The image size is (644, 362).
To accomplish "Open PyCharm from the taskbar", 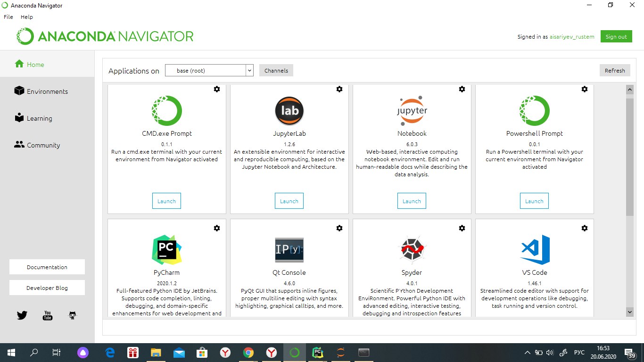I will pyautogui.click(x=318, y=352).
